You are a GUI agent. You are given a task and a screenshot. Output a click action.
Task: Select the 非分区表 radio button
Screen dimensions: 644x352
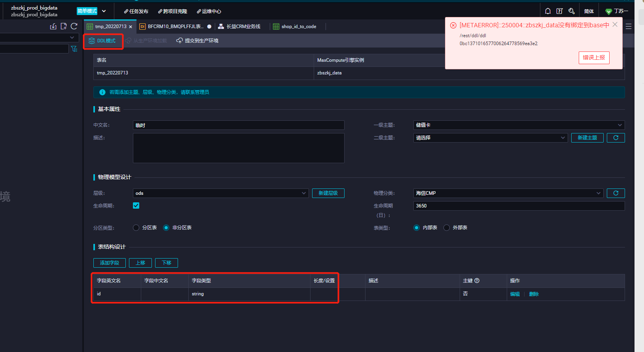click(166, 228)
